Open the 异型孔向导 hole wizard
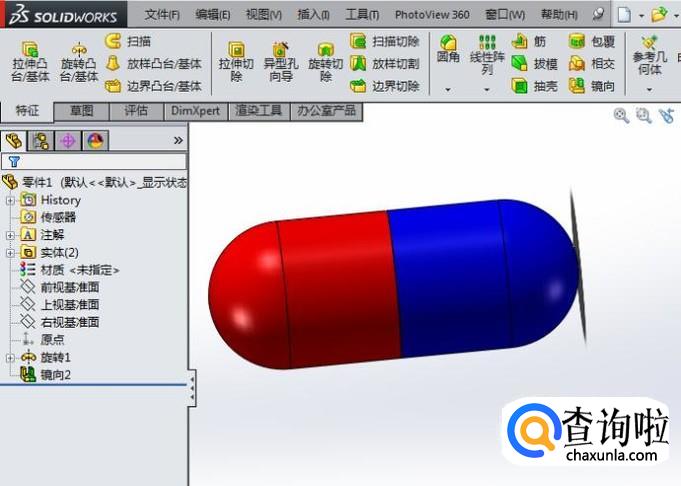The image size is (681, 486). tap(281, 62)
